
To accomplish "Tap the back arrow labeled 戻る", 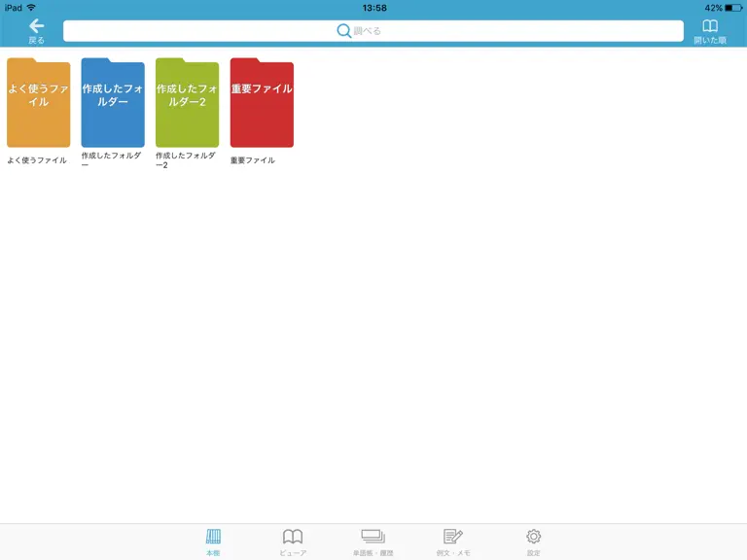I will (x=36, y=32).
